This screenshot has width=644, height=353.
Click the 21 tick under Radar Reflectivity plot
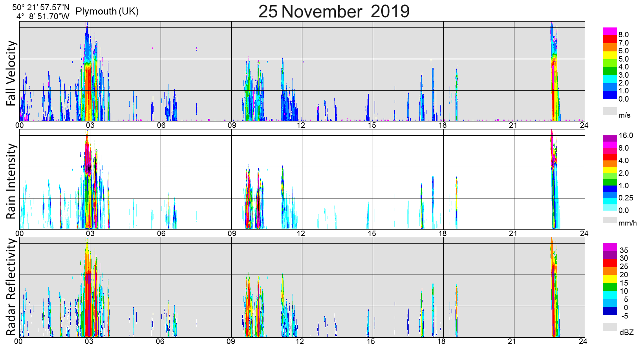coord(512,341)
